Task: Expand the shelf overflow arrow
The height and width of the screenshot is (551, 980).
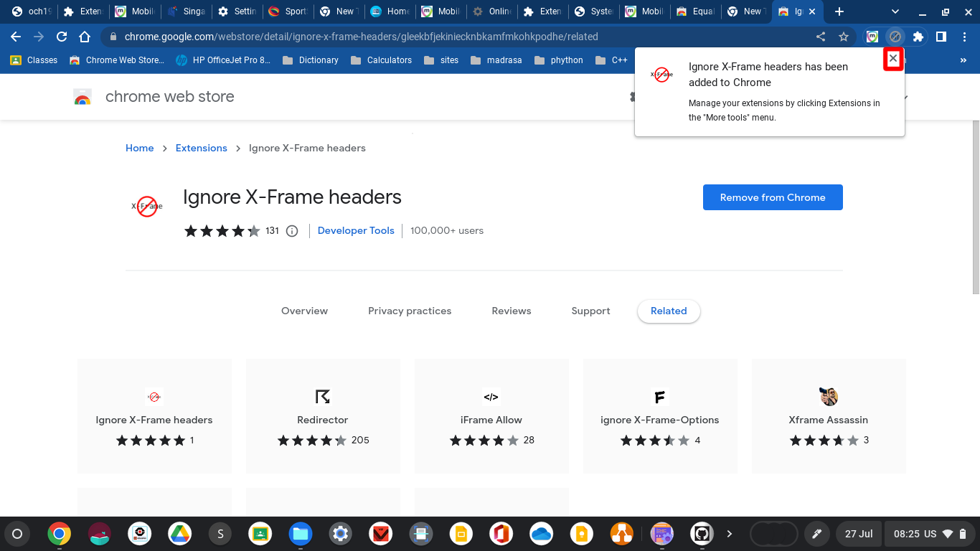Action: coord(730,534)
